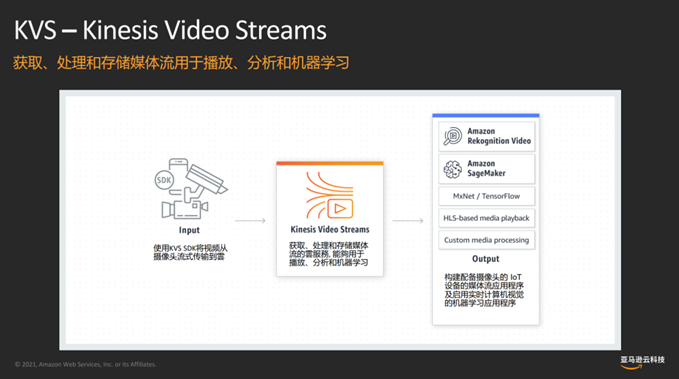This screenshot has height=379, width=679.
Task: Click the Amazon Rekognition Video icon
Action: (x=453, y=136)
